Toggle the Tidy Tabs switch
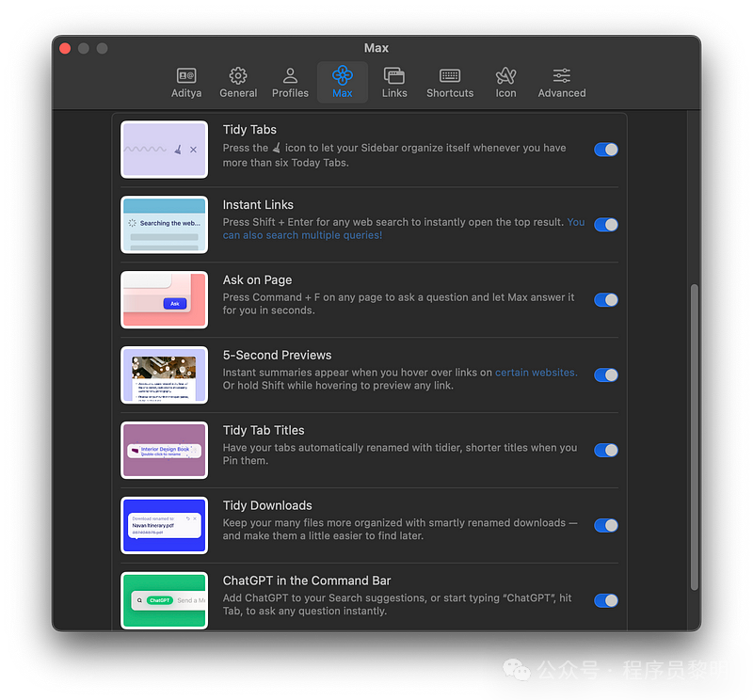This screenshot has width=753, height=700. point(606,150)
